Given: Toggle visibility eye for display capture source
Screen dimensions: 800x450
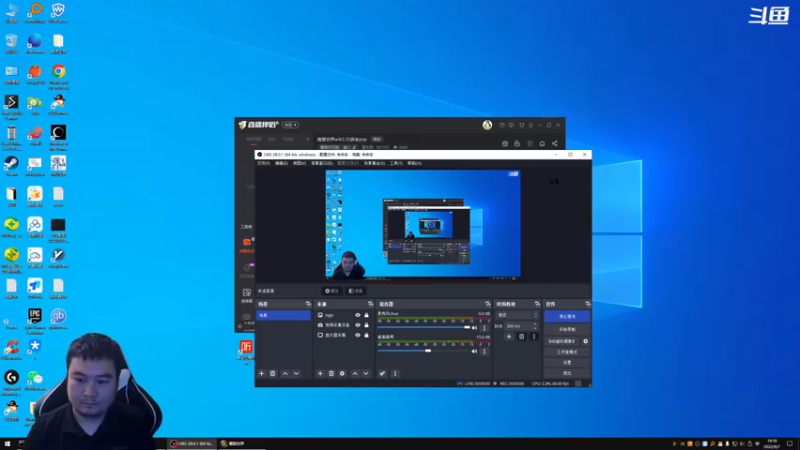Looking at the screenshot, I should 358,335.
